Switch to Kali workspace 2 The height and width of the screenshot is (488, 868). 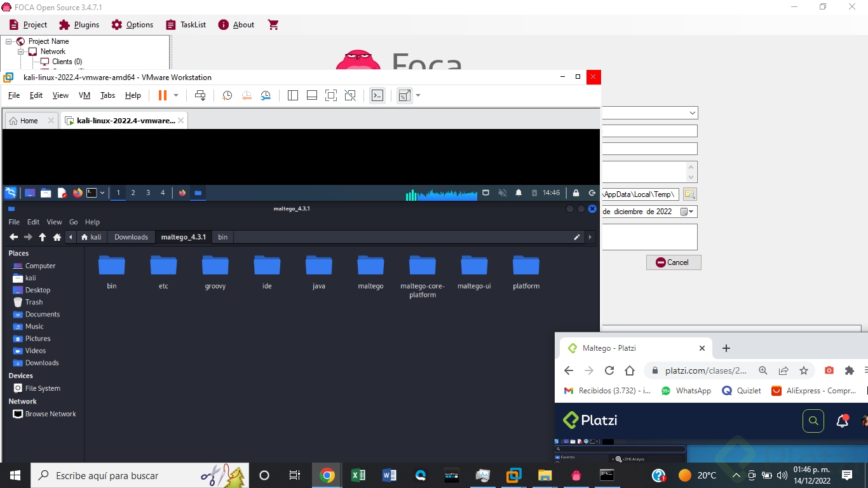133,193
